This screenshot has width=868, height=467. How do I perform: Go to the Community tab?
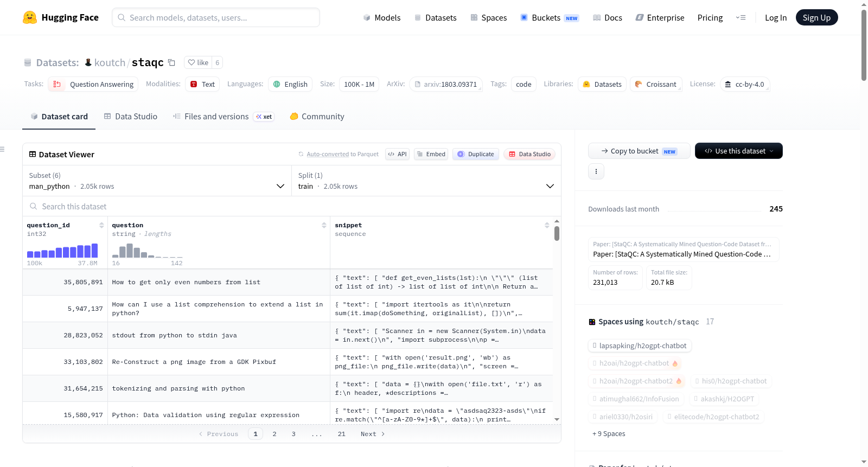pyautogui.click(x=317, y=117)
